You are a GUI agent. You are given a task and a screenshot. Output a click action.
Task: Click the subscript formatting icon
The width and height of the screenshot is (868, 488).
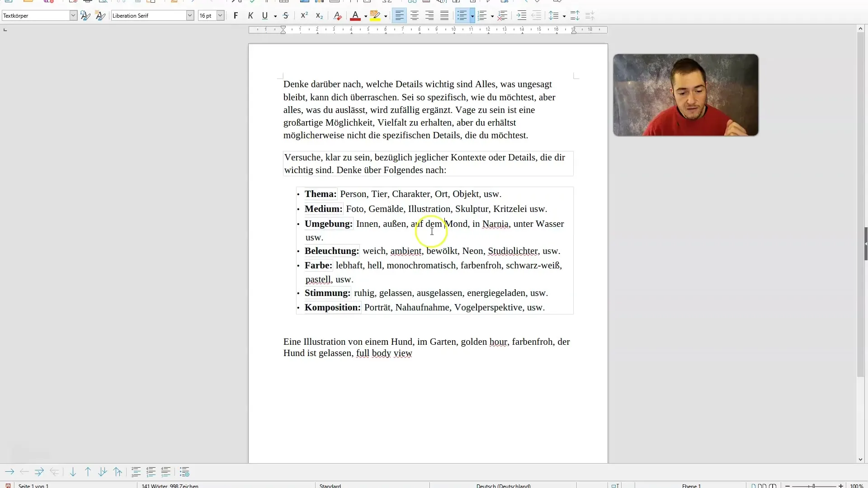point(320,15)
